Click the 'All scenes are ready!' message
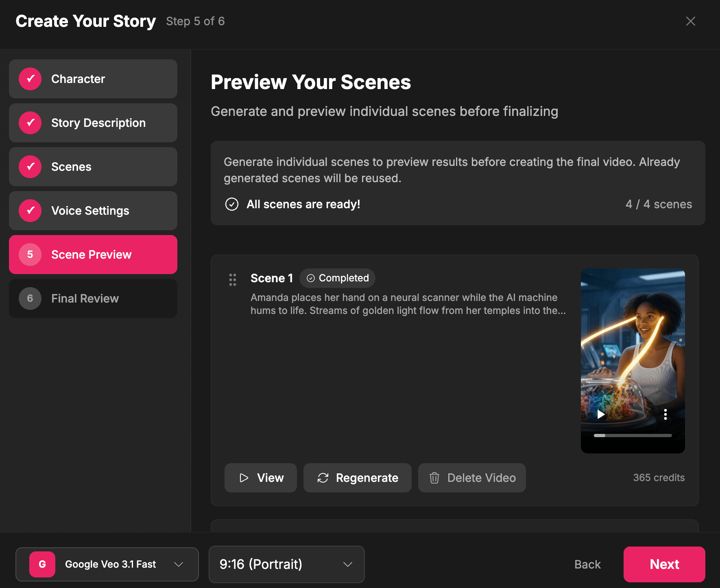Screen dimensions: 720x588 pos(303,204)
